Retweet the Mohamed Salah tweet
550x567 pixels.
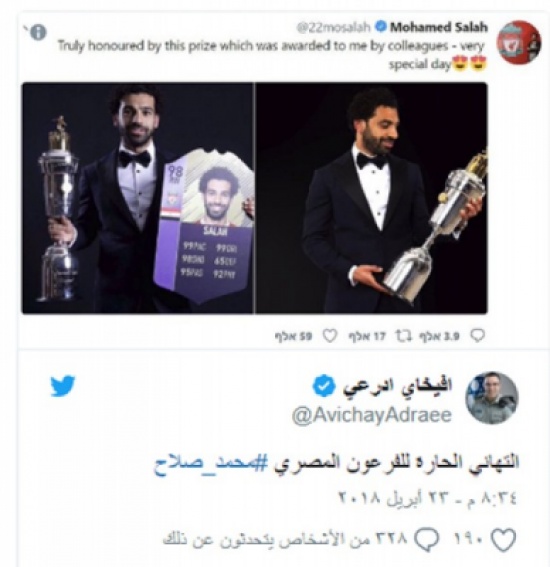point(403,336)
